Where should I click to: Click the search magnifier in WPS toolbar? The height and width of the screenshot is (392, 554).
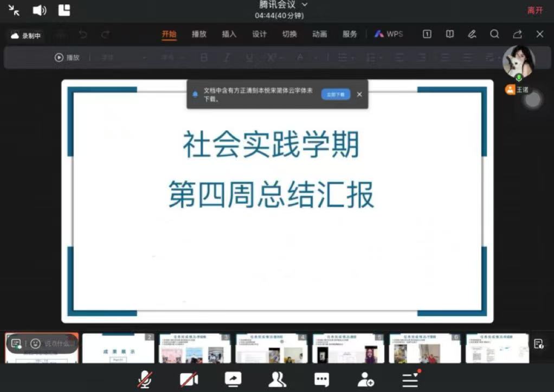pyautogui.click(x=494, y=34)
